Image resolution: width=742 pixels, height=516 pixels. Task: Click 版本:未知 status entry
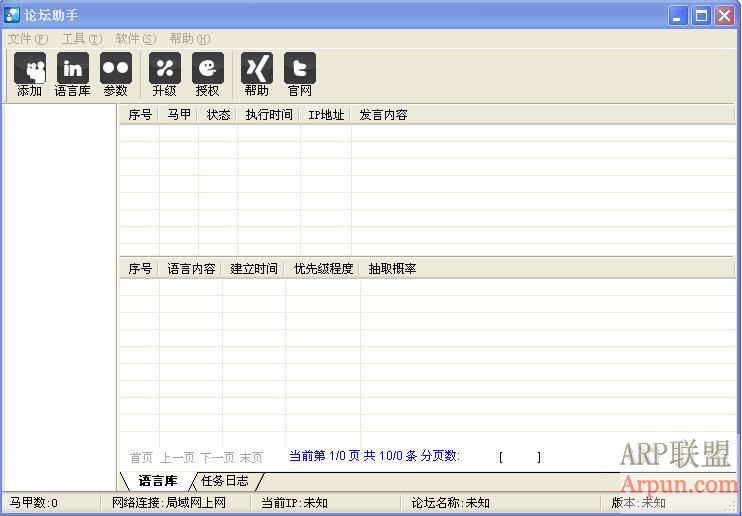639,503
